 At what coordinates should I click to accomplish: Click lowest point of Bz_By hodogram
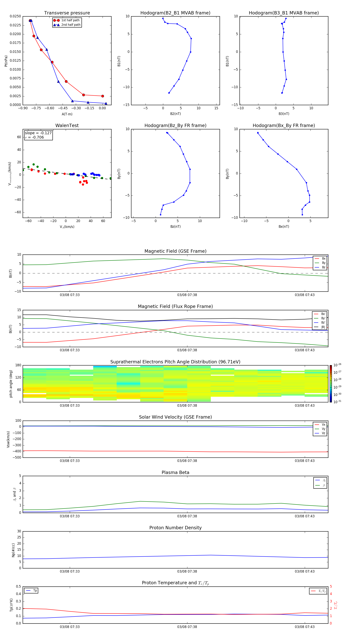click(160, 215)
